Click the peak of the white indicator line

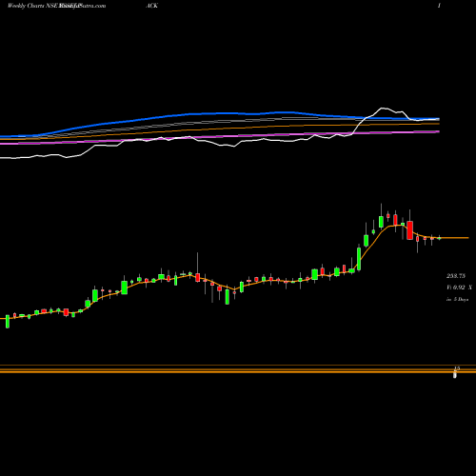pos(383,109)
